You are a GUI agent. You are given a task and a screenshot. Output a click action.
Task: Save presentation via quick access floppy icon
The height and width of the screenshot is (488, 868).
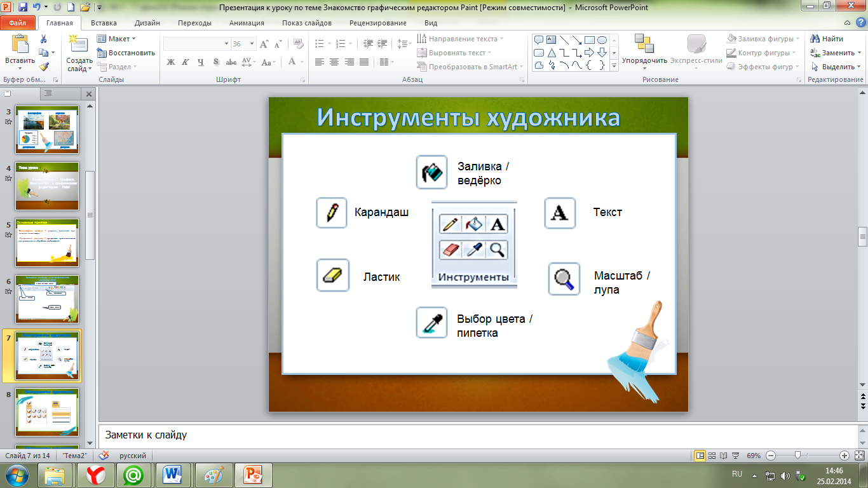click(23, 8)
